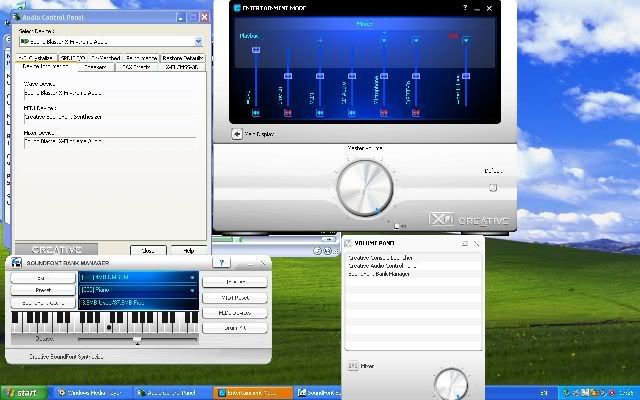This screenshot has width=640, height=400.
Task: Click the Audio Control Panel title bar icon
Action: tap(16, 17)
